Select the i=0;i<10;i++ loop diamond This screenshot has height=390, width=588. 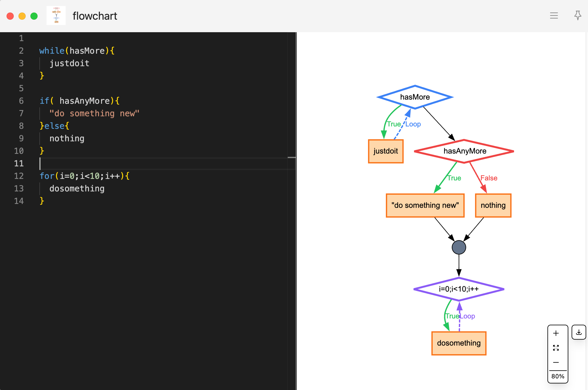(x=459, y=289)
